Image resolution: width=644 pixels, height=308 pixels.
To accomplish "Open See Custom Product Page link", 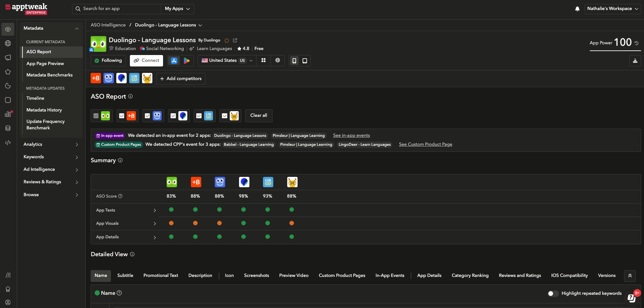I will coord(426,144).
